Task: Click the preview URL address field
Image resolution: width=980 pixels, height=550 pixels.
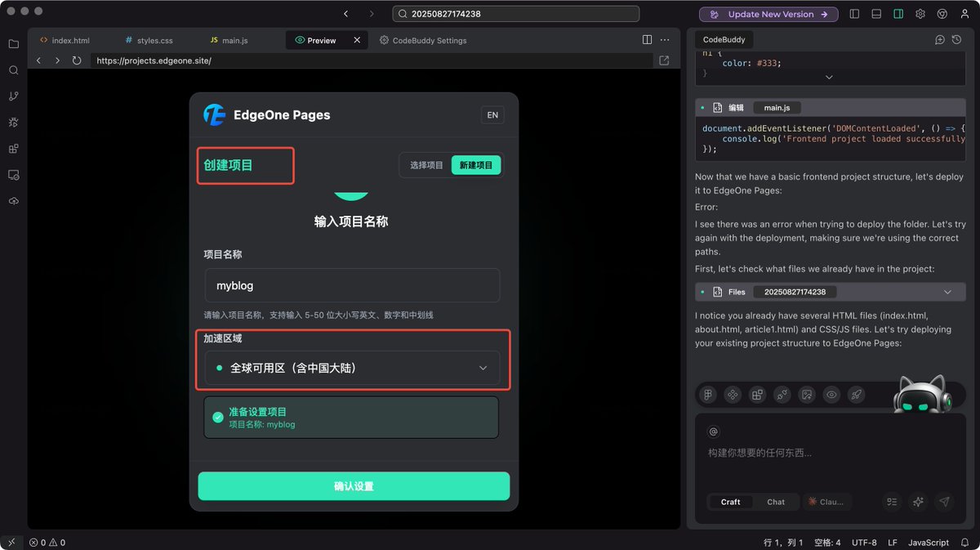Action: 372,60
